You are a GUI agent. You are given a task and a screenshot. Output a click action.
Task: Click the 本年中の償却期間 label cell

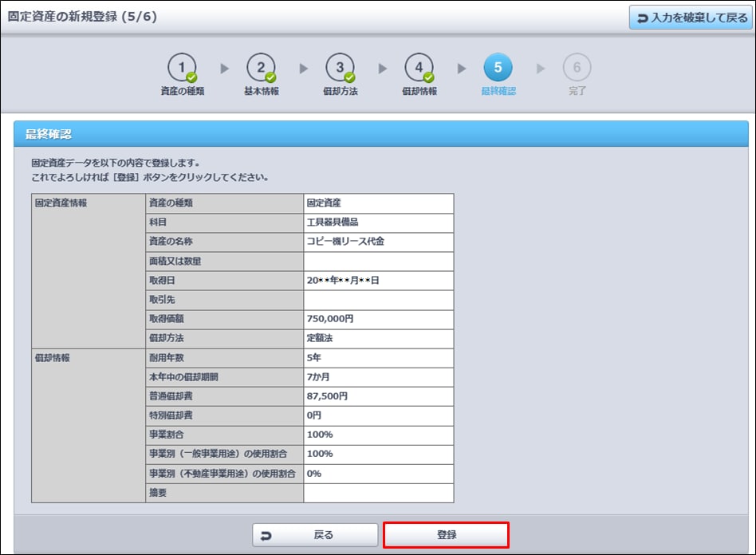(224, 377)
